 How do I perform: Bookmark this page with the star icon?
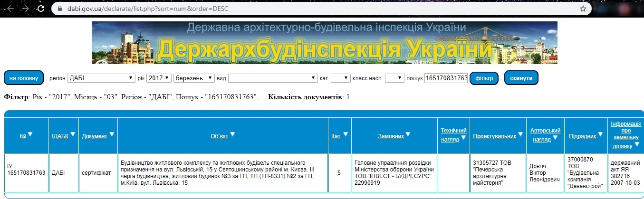[583, 9]
